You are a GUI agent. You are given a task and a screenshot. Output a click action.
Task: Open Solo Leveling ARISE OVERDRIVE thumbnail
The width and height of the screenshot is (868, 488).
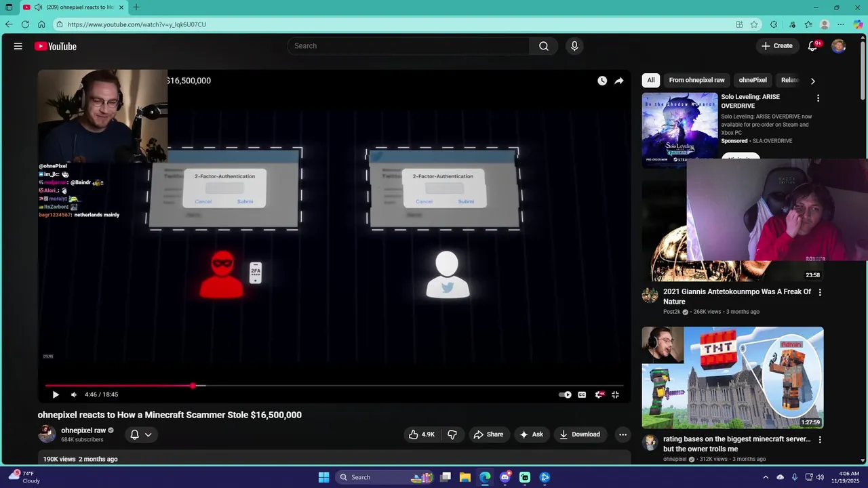679,129
